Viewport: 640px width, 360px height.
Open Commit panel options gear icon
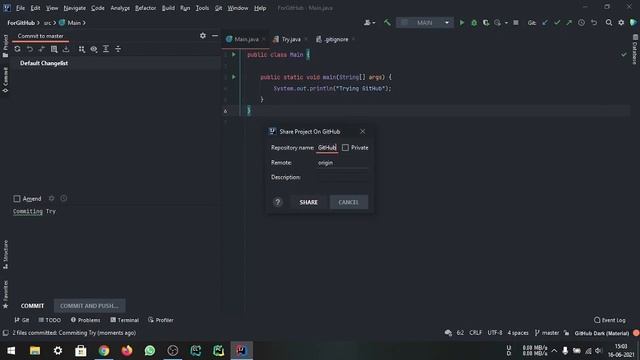tap(203, 36)
